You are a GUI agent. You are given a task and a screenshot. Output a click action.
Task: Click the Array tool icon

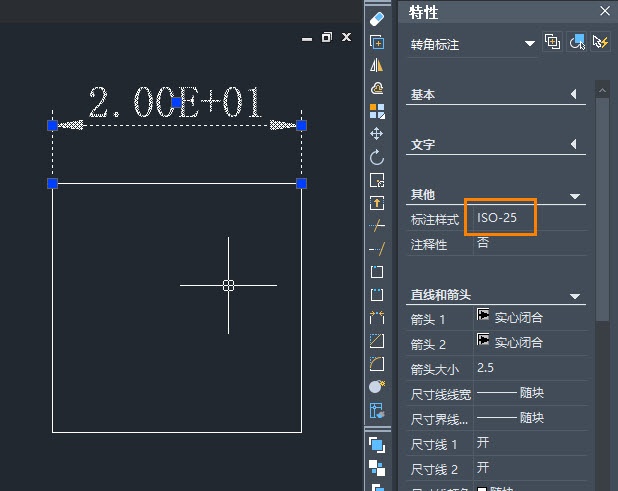pyautogui.click(x=377, y=111)
